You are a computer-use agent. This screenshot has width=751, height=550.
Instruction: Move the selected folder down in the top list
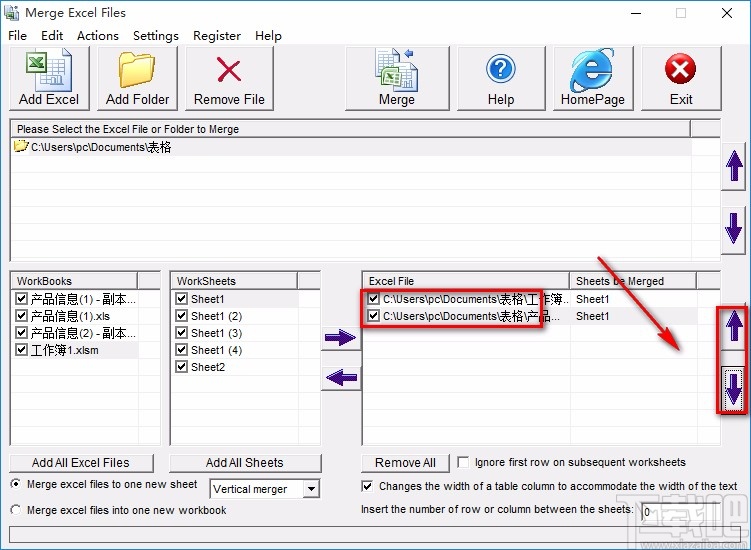[x=734, y=230]
